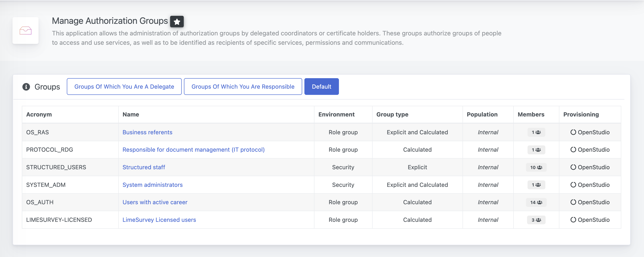
Task: Open Users with active career group
Action: point(155,202)
